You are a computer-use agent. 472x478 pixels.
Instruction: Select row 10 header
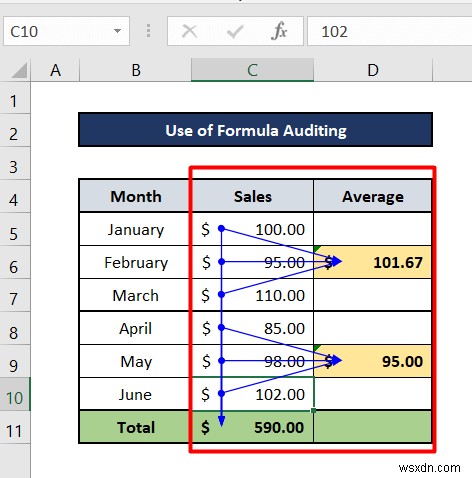pos(15,394)
